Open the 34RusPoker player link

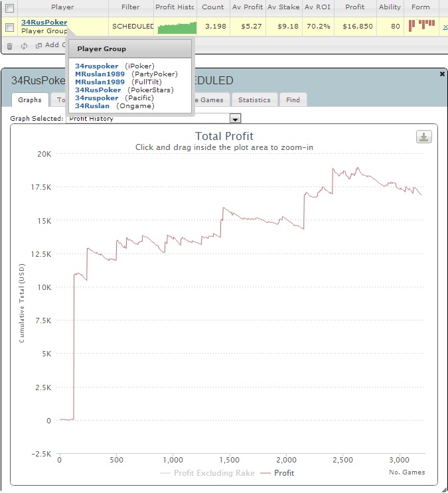[44, 23]
